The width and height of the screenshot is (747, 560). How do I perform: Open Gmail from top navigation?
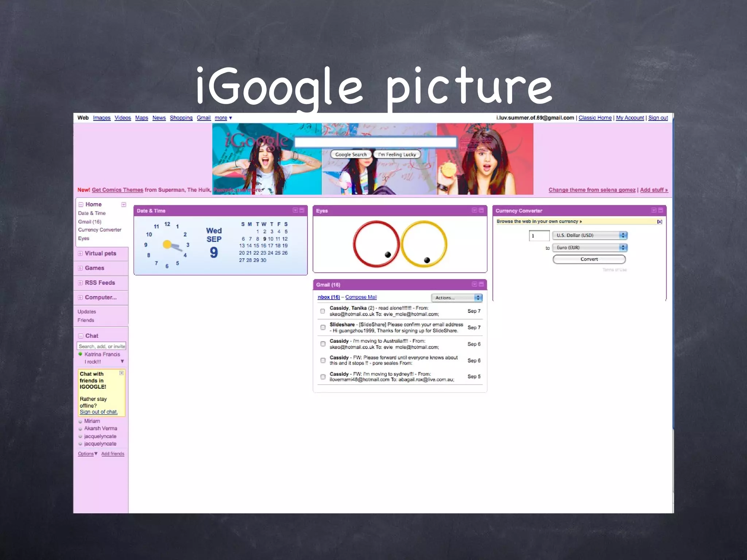click(x=204, y=118)
